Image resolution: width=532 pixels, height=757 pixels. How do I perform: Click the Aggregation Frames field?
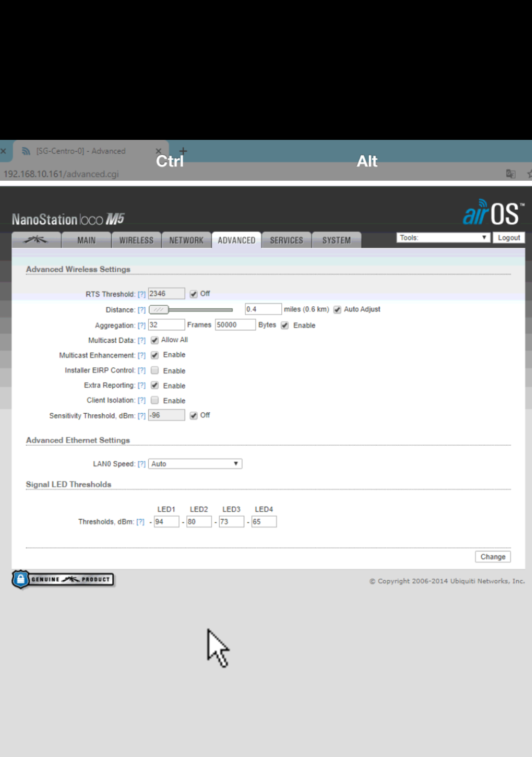click(166, 325)
